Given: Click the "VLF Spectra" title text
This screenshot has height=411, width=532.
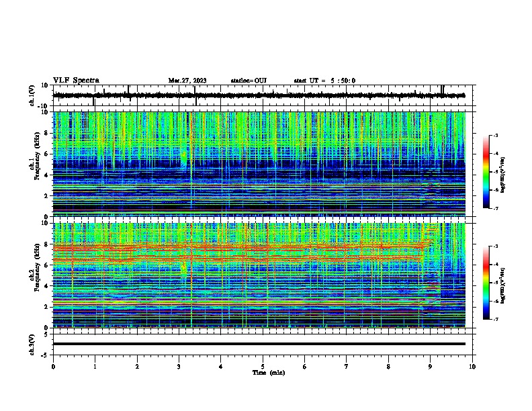Looking at the screenshot, I should pyautogui.click(x=76, y=81).
